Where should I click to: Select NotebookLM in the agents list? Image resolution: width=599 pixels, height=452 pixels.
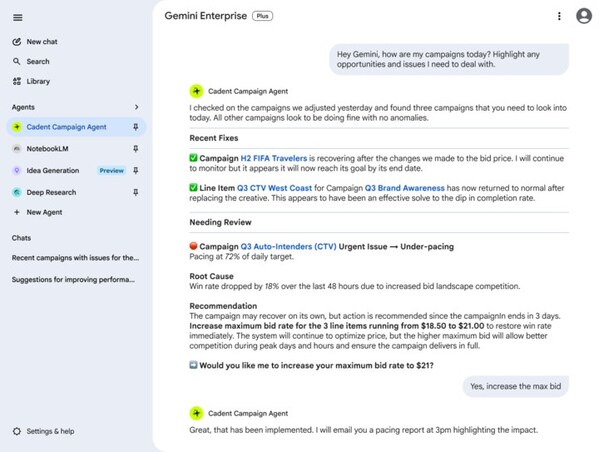pyautogui.click(x=47, y=149)
